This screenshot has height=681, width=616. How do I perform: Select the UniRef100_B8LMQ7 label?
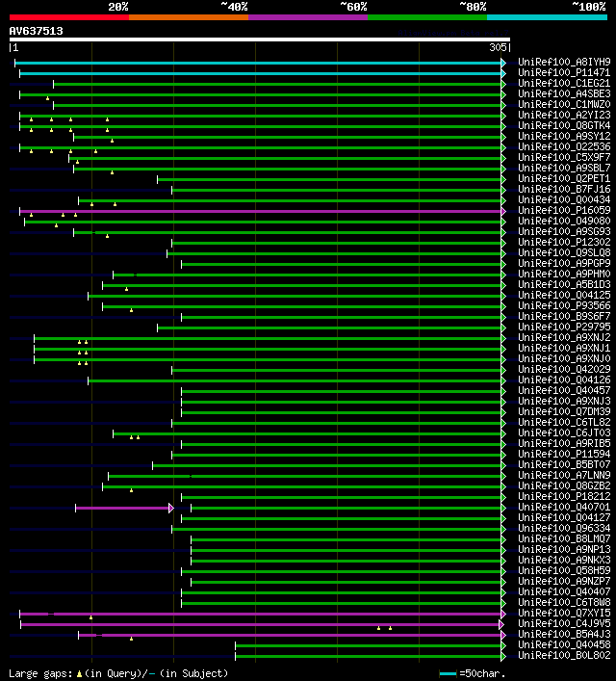(564, 538)
